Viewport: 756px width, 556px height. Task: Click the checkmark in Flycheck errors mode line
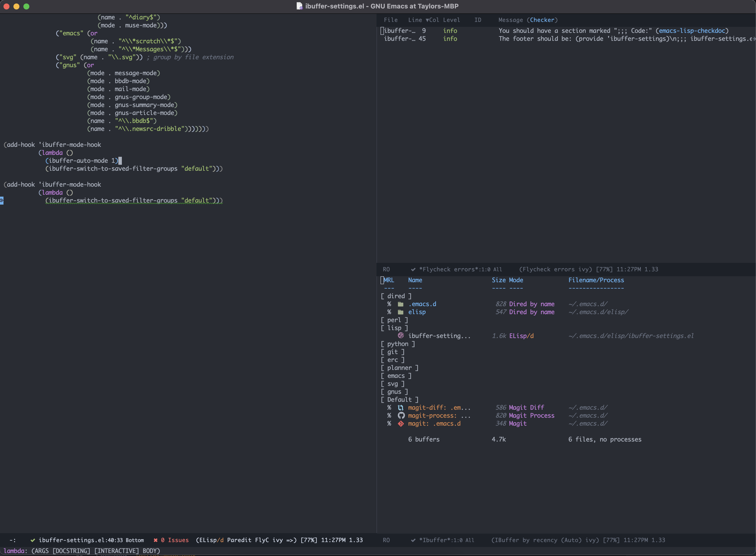pyautogui.click(x=413, y=269)
